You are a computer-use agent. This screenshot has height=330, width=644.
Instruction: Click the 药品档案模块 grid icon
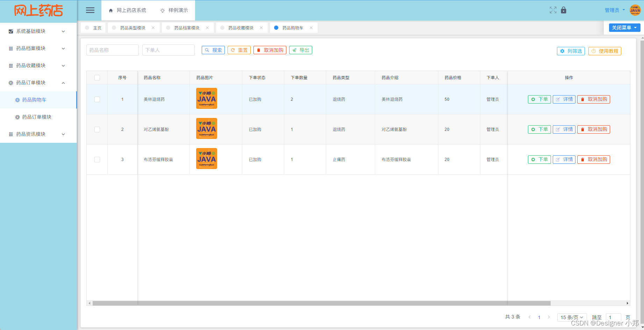click(x=11, y=49)
